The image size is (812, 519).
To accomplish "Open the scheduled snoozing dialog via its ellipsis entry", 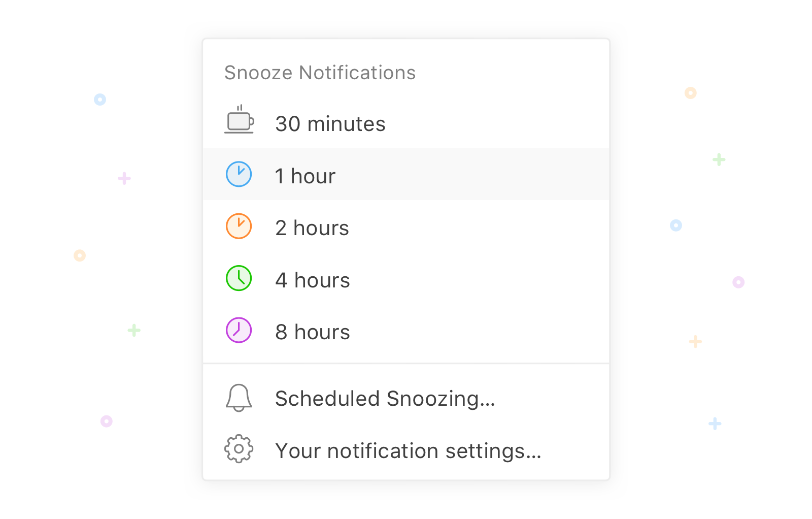I will coord(384,399).
